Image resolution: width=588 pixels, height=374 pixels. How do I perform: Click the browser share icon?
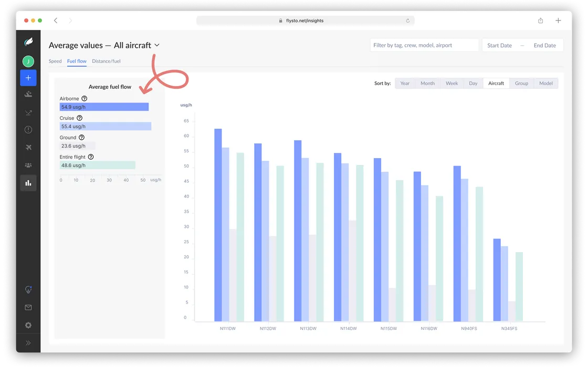tap(540, 20)
